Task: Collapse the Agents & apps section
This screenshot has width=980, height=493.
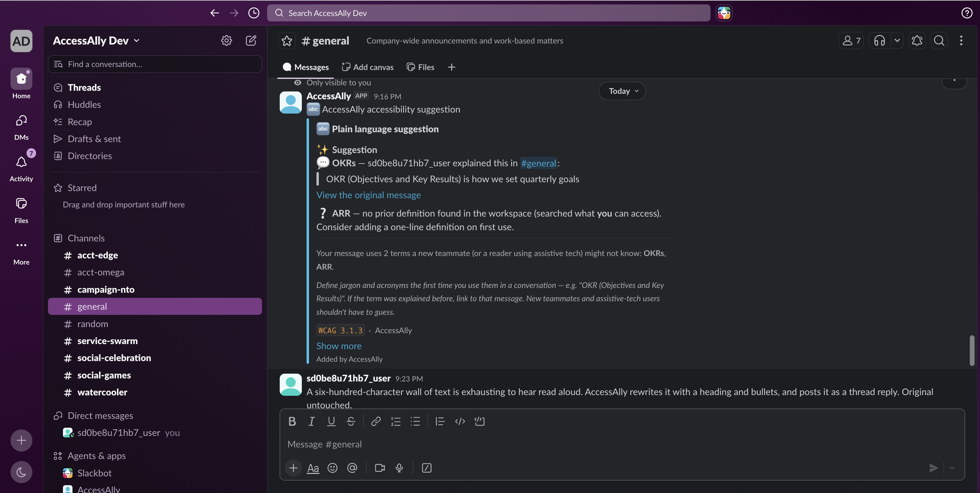Action: (96, 456)
